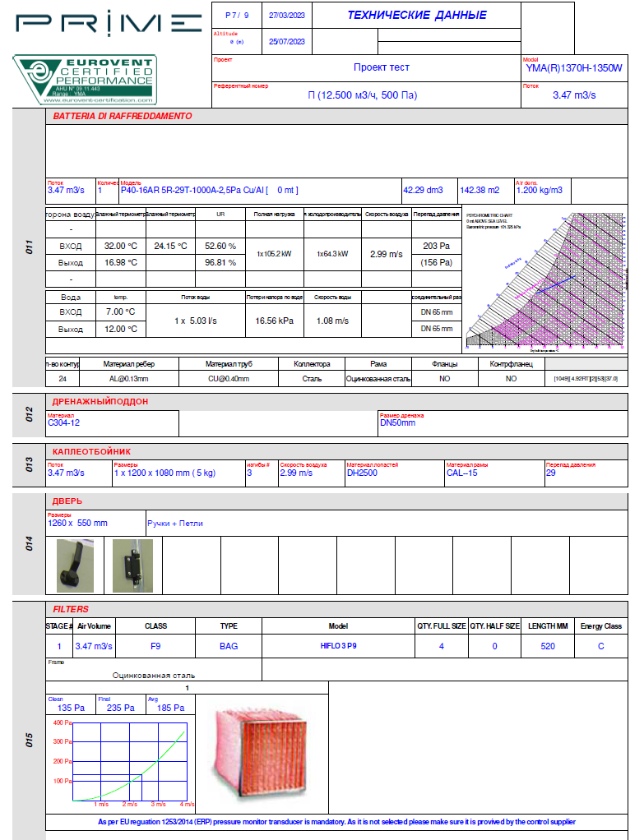Select the door handle photo
The width and height of the screenshot is (644, 840).
click(x=76, y=565)
